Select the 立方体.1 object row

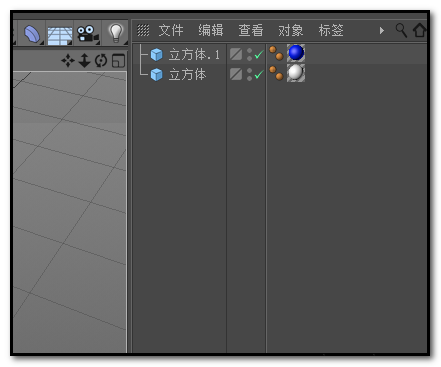click(x=279, y=54)
